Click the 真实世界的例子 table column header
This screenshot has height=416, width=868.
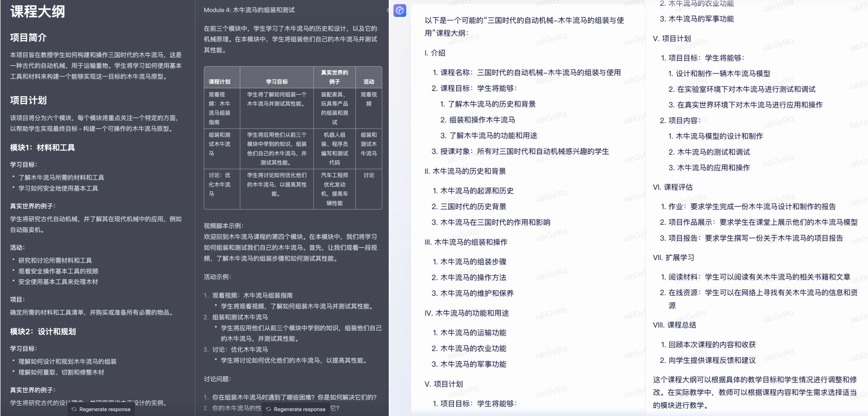pos(334,77)
